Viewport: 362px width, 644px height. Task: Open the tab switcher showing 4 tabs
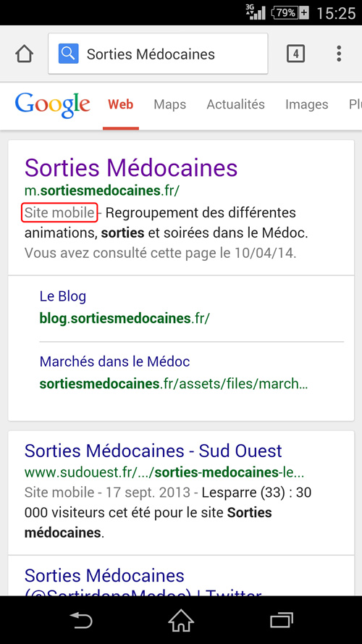[x=295, y=54]
